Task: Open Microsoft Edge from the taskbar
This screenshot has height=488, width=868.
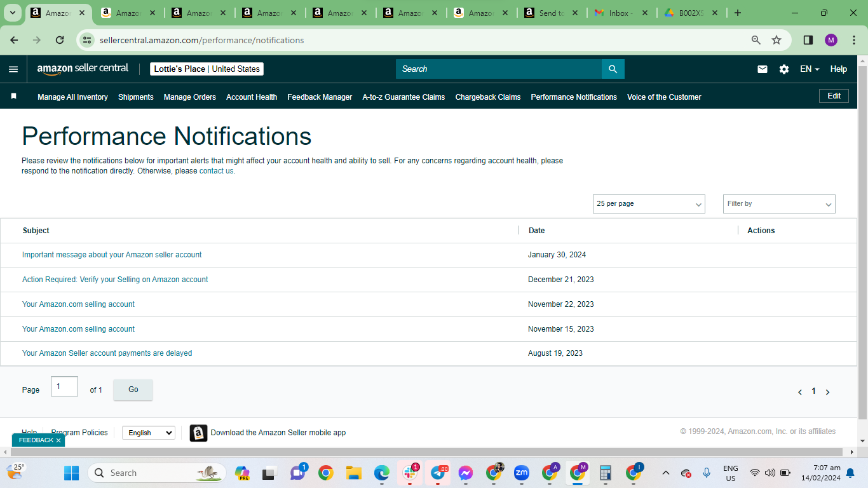Action: click(x=382, y=473)
